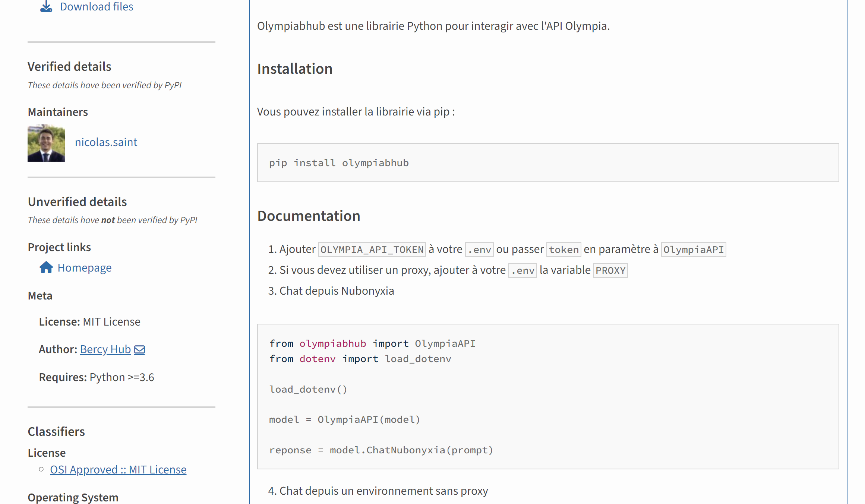865x504 pixels.
Task: Click the 'reponse = model.ChatNubonyxia(prompt)' code line
Action: 381,450
